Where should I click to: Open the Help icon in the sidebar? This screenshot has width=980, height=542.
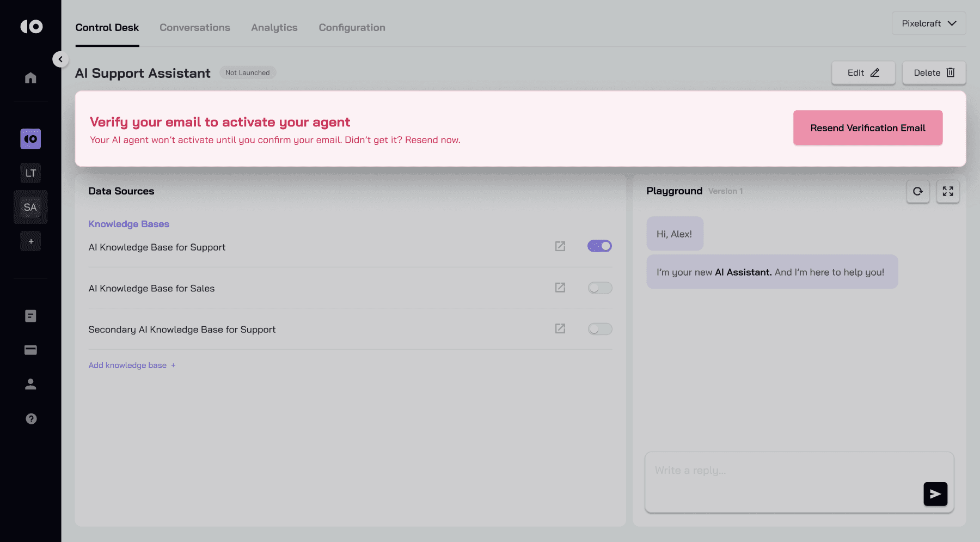tap(30, 418)
